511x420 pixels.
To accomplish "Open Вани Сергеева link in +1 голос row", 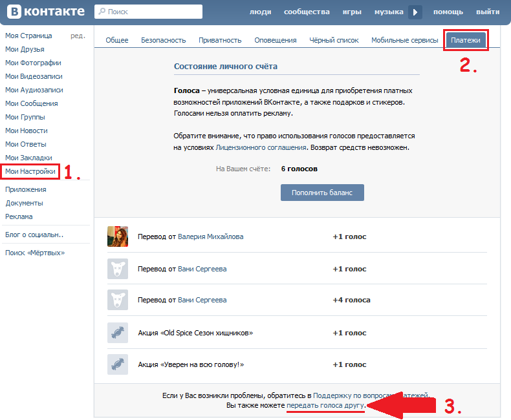I will point(202,269).
